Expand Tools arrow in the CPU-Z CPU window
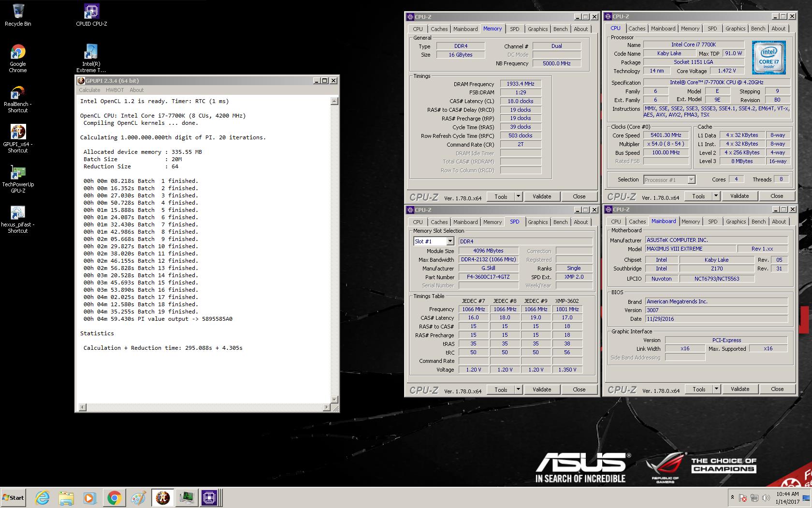This screenshot has height=508, width=812. pos(716,196)
